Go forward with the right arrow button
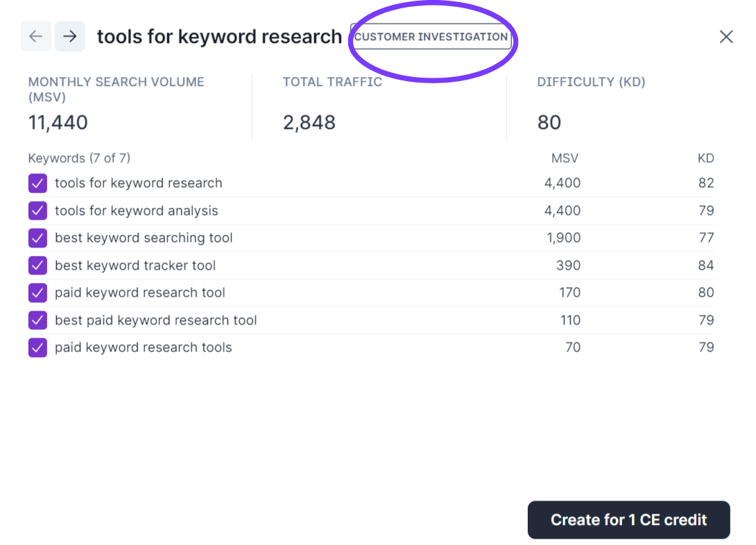Viewport: 756px width, 545px height. 70,37
